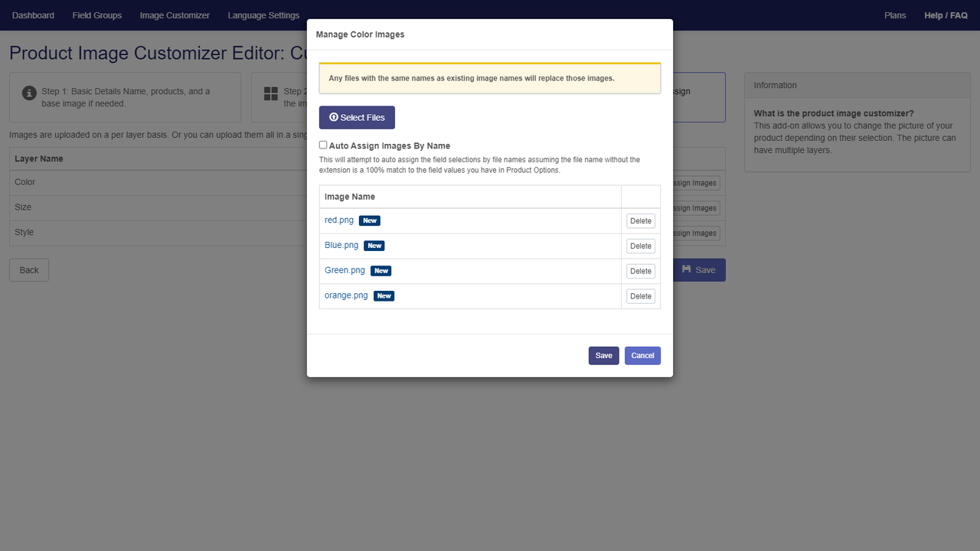The image size is (980, 551).
Task: Delete the orange.png image
Action: pos(640,295)
